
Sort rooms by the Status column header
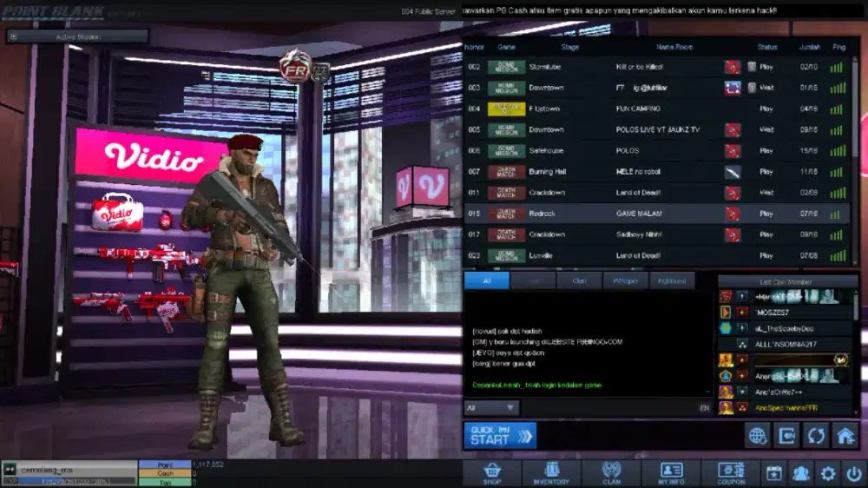click(767, 48)
